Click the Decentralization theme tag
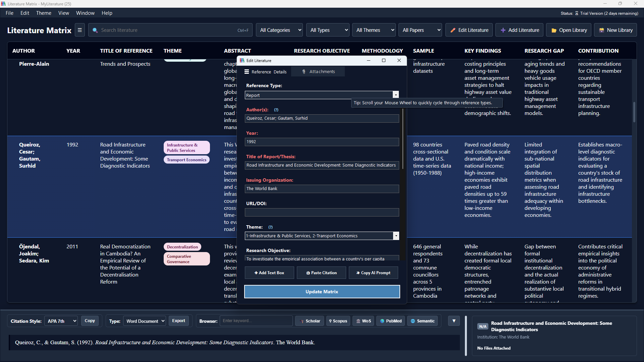Image resolution: width=644 pixels, height=362 pixels. (x=182, y=247)
